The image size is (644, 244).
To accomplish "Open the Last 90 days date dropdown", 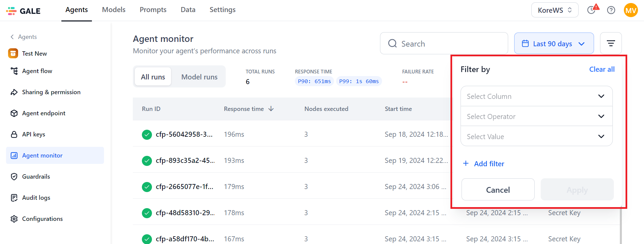I will [554, 44].
